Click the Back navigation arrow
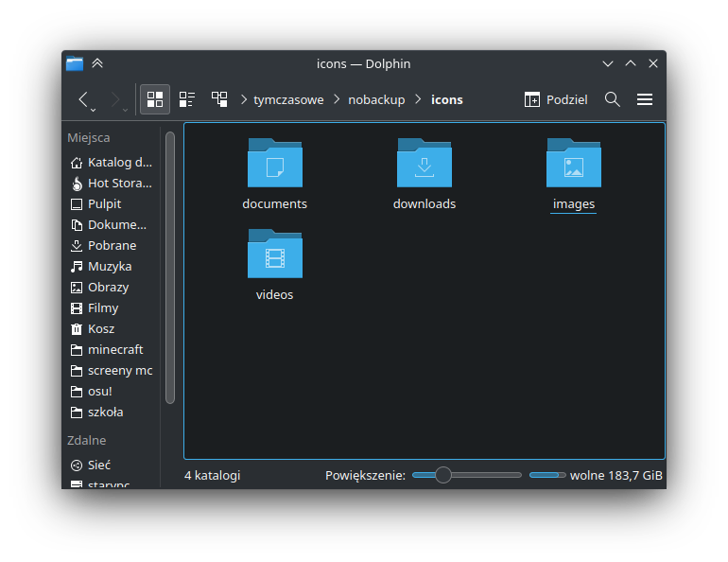 pyautogui.click(x=83, y=99)
